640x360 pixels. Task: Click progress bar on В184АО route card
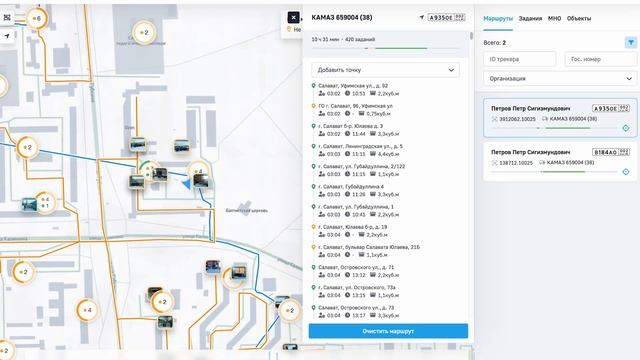click(554, 172)
